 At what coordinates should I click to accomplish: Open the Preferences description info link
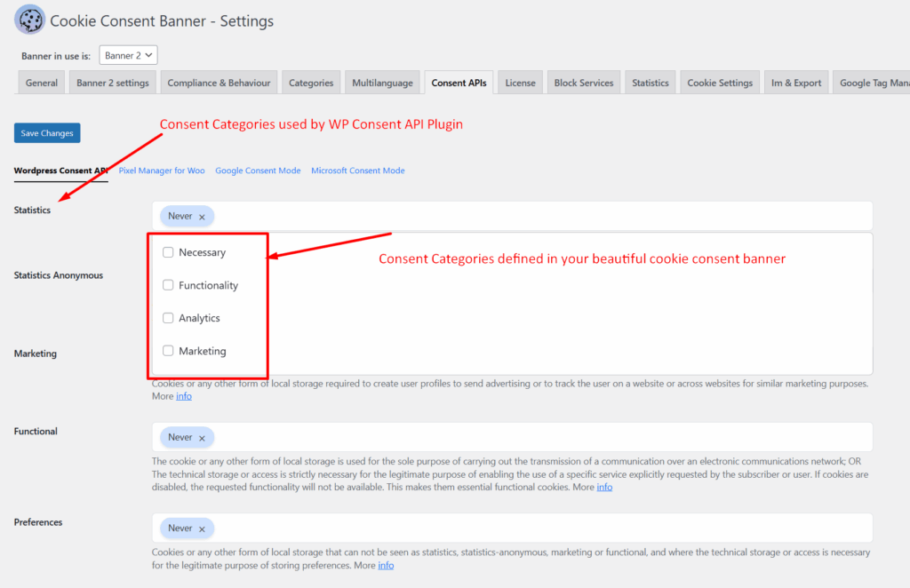[386, 566]
